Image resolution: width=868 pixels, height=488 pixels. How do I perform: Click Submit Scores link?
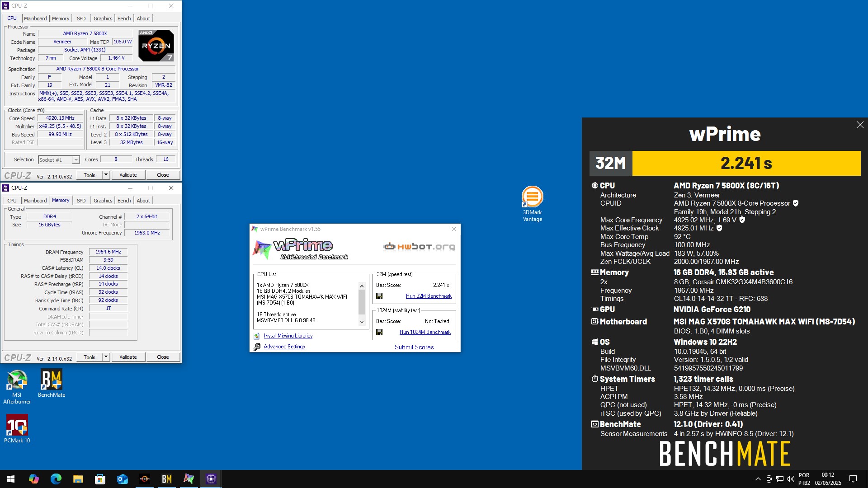(414, 347)
